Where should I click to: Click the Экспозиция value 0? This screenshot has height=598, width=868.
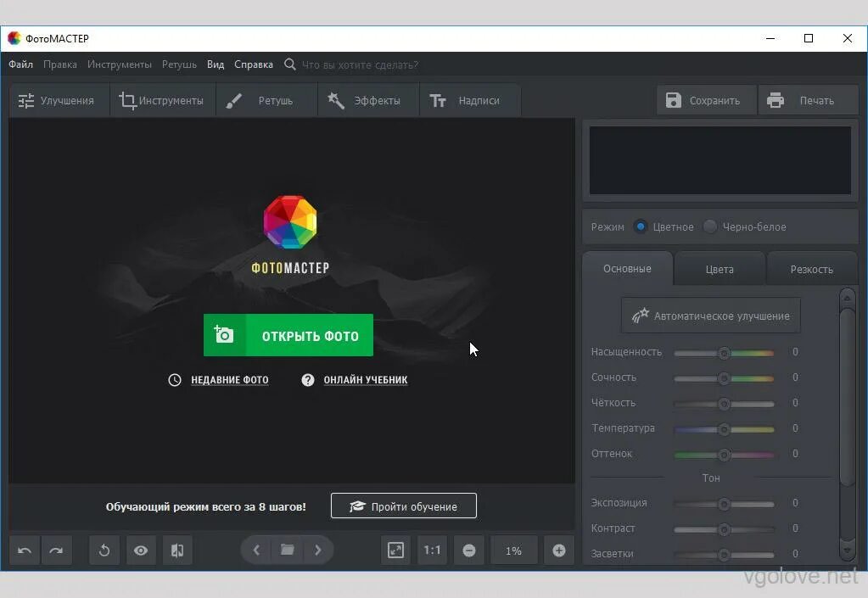pyautogui.click(x=795, y=503)
